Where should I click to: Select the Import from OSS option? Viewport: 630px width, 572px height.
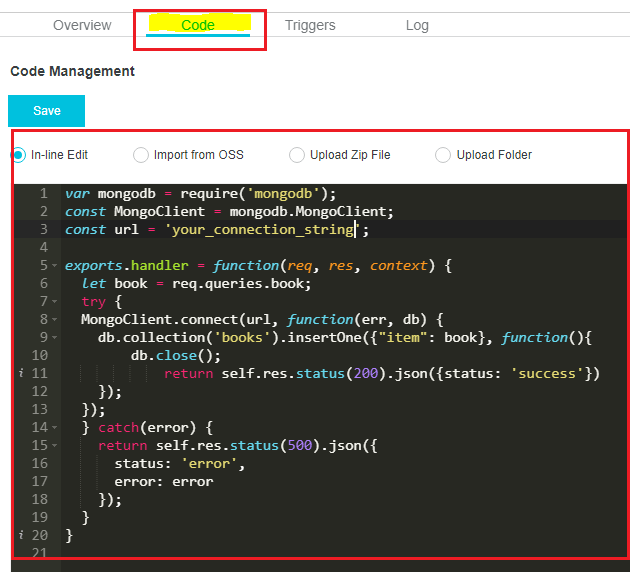141,155
